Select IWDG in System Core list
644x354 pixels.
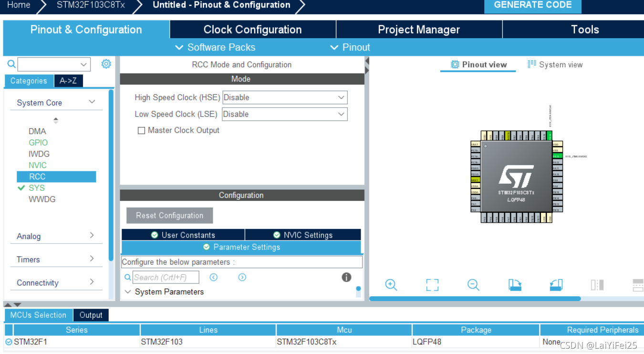[39, 154]
